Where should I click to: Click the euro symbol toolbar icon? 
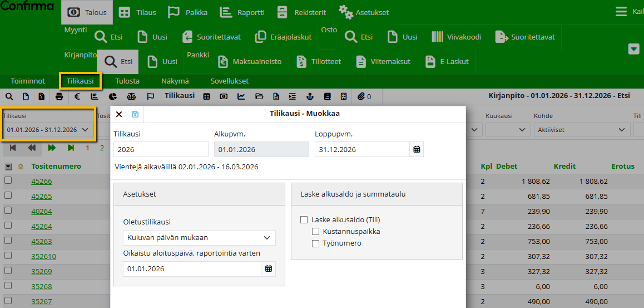(77, 96)
